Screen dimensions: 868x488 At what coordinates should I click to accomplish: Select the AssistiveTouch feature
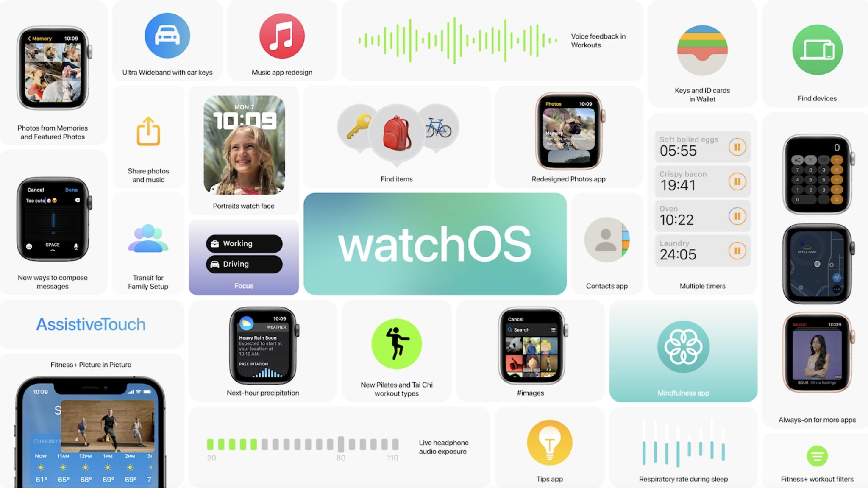[91, 324]
